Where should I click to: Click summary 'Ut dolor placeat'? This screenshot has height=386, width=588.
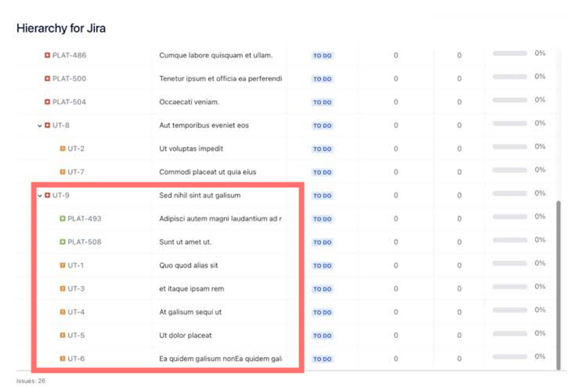(x=185, y=335)
